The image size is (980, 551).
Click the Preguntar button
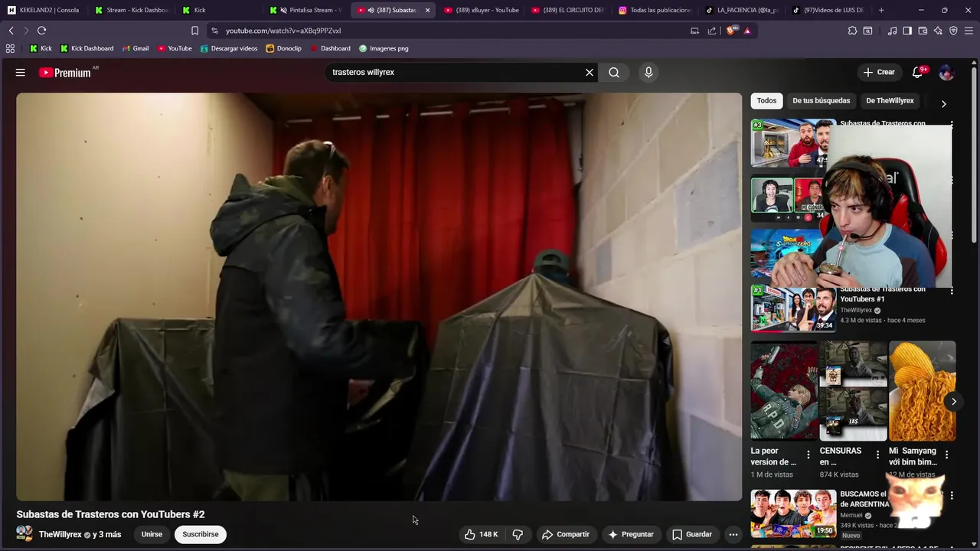630,534
